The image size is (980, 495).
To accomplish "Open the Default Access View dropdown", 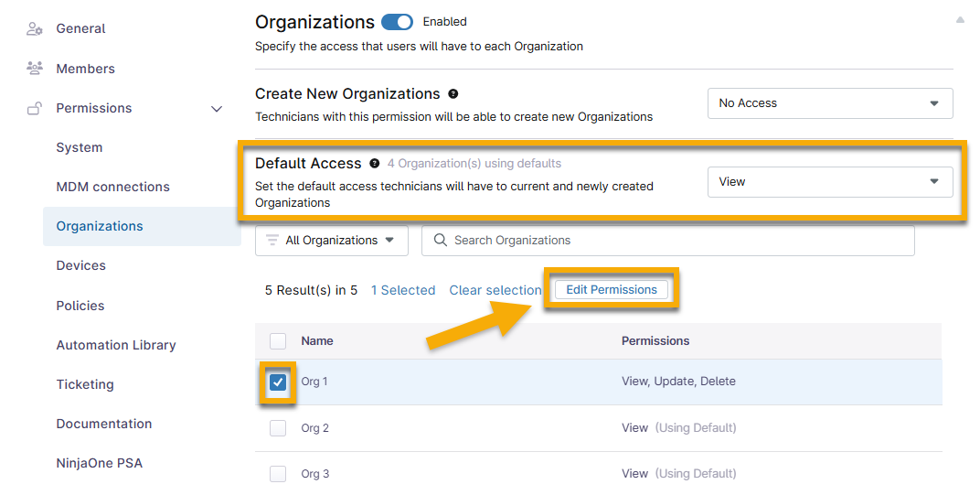I will click(830, 182).
